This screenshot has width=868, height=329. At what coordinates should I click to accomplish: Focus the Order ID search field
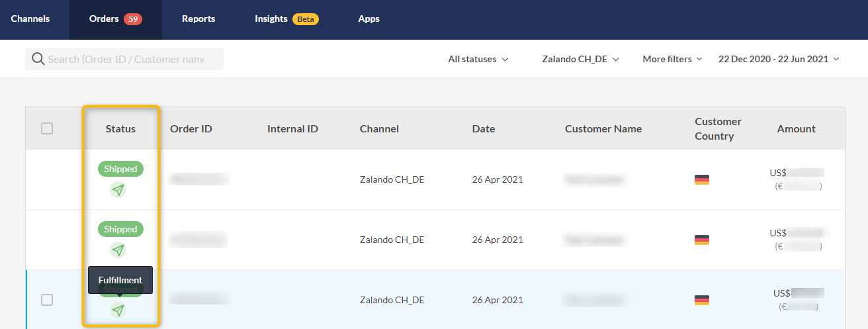click(129, 59)
